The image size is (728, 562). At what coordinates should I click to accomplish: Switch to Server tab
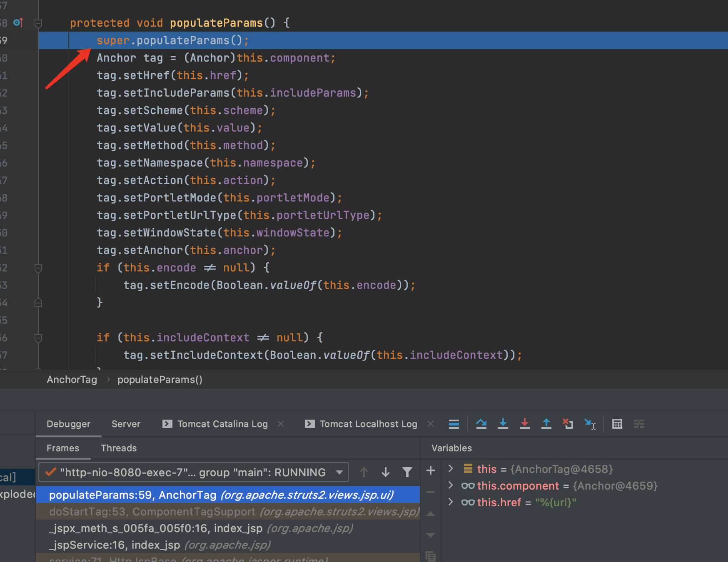pos(126,424)
